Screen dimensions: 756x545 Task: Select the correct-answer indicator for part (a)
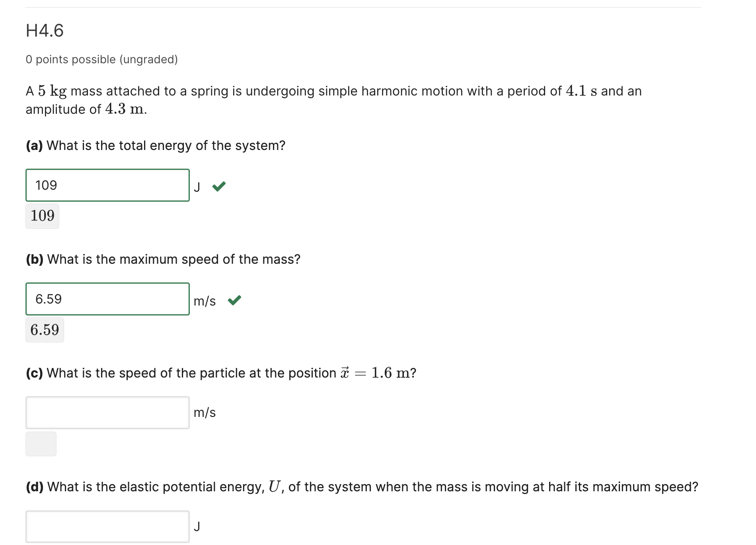(x=219, y=186)
